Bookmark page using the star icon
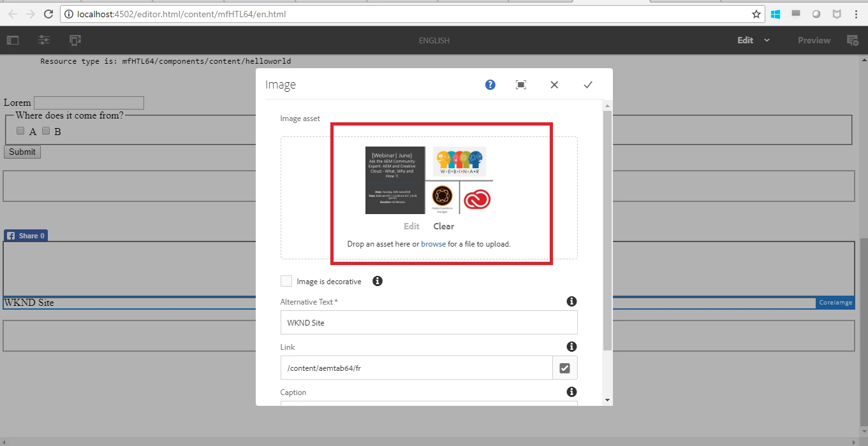This screenshot has height=446, width=868. [x=756, y=14]
